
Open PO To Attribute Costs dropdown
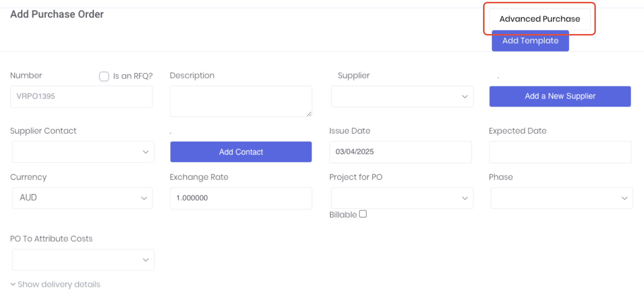tap(83, 260)
